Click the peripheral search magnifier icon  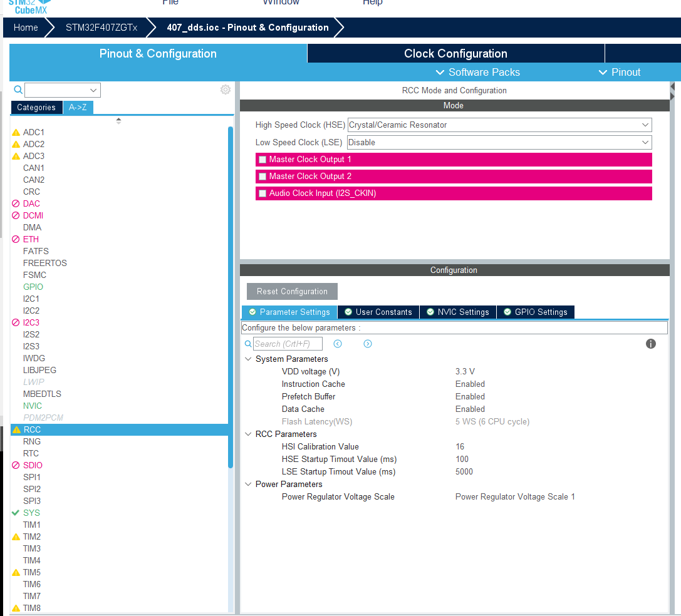18,90
